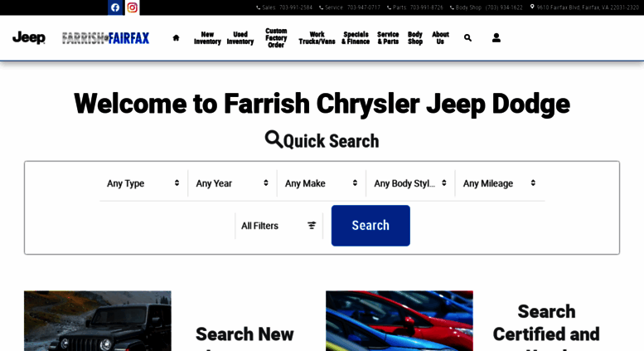Open the Facebook page icon
The height and width of the screenshot is (351, 644).
(115, 7)
